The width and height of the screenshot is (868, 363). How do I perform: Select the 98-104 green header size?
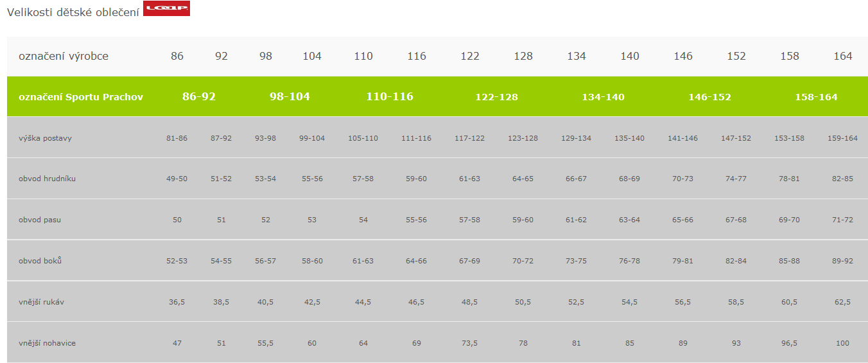[290, 96]
